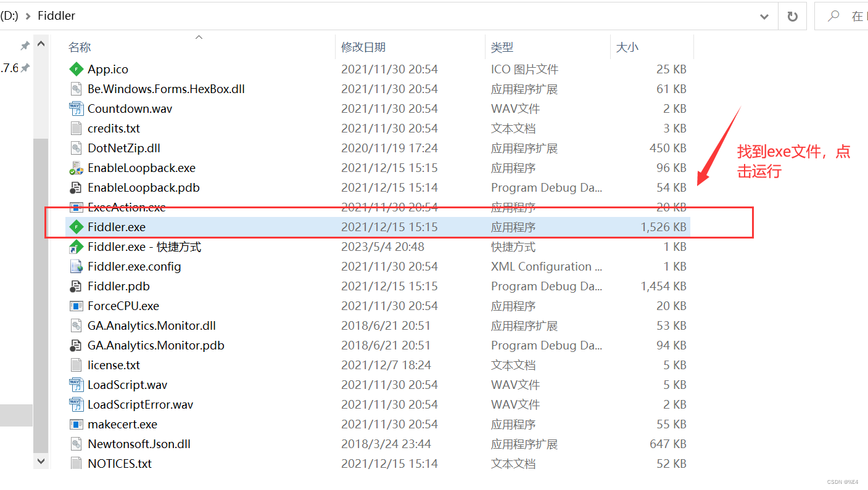Click the navigation pane scrollbar thumb
Viewport: 868px width, 490px height.
[x=41, y=295]
